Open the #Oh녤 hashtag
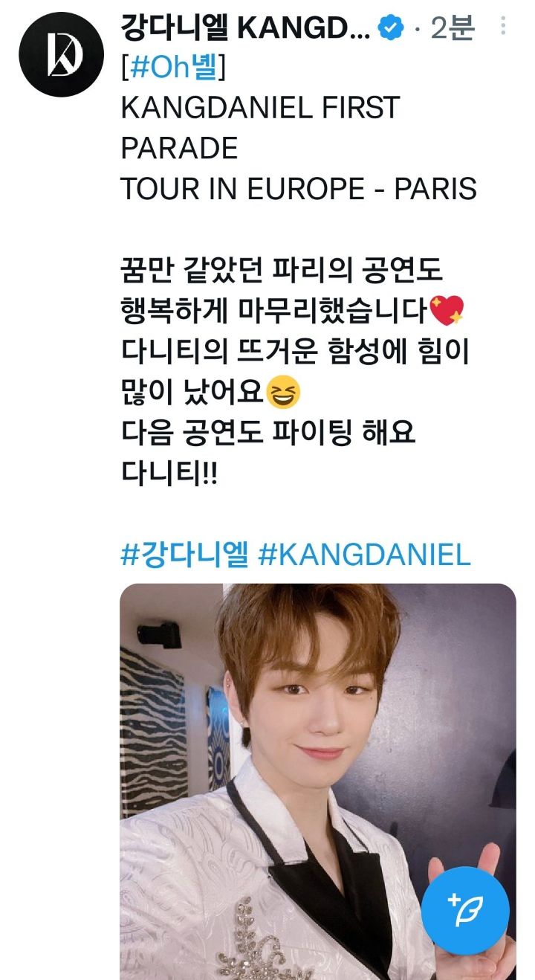535x980 pixels. pos(173,68)
